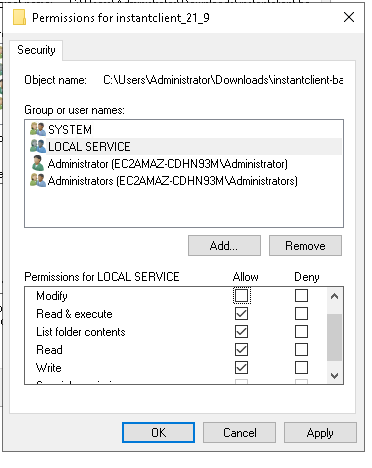Image resolution: width=372 pixels, height=468 pixels.
Task: Click the permissions list scrollbar thumb
Action: tap(334, 337)
